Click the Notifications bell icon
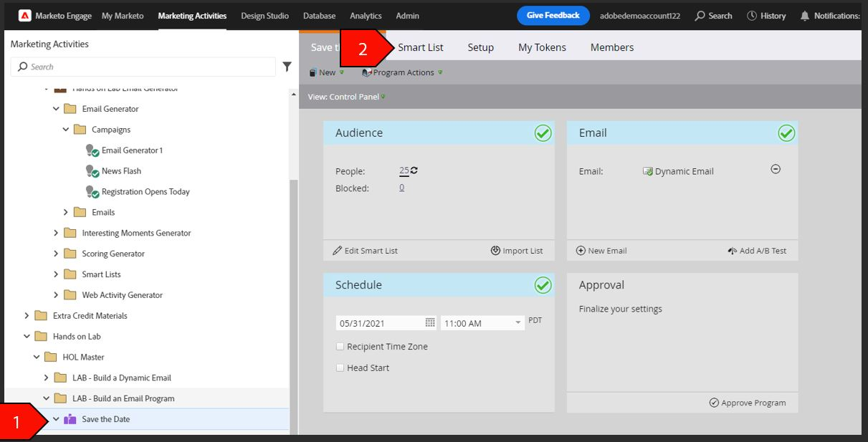Screen dimensions: 868x442 805,16
